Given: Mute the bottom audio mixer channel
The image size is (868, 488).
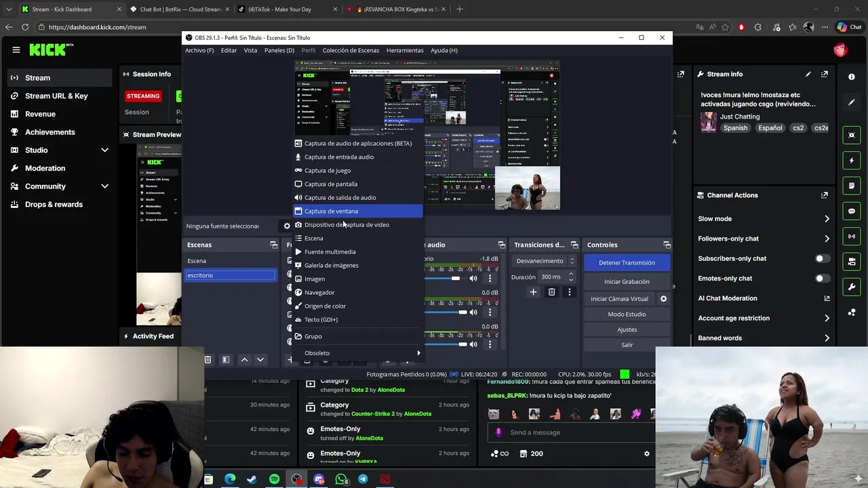Looking at the screenshot, I should [x=473, y=344].
